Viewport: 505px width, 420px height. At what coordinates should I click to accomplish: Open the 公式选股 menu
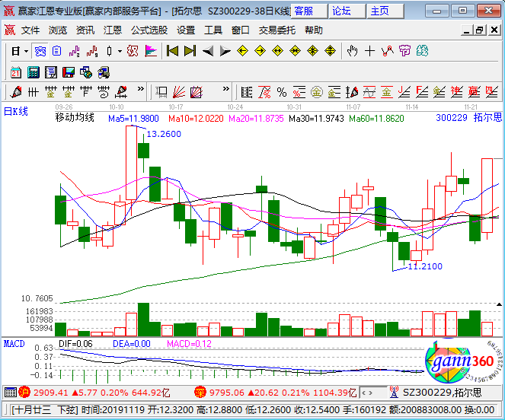[149, 30]
